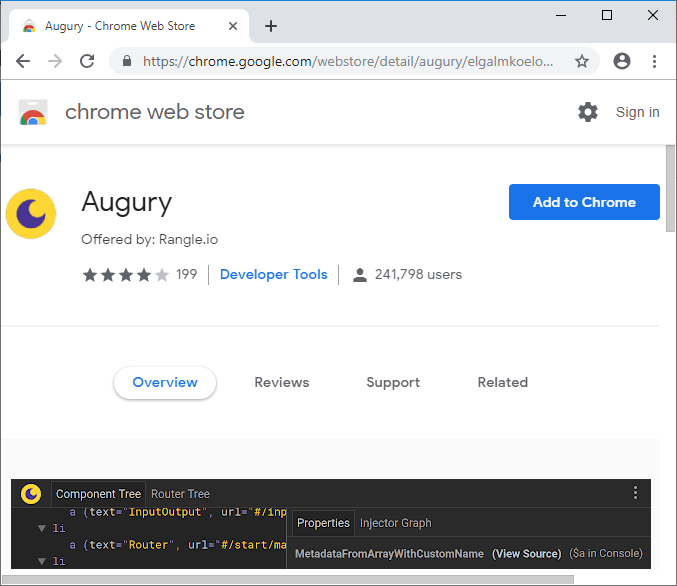
Task: Click Add to Chrome button
Action: tap(584, 202)
